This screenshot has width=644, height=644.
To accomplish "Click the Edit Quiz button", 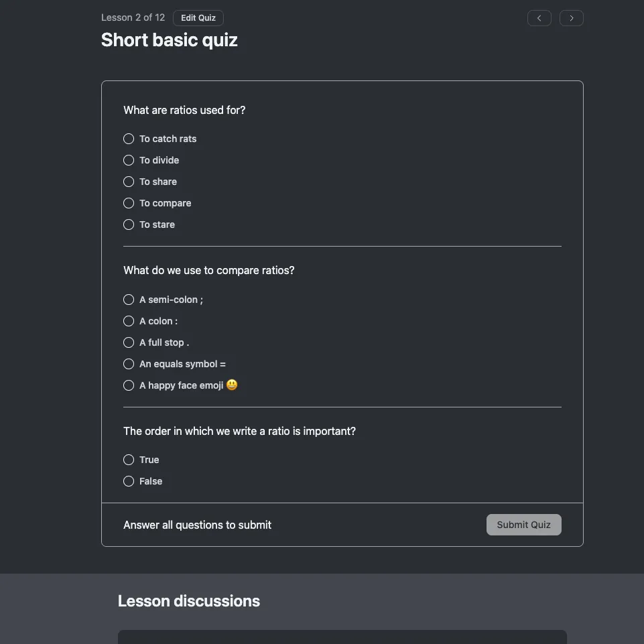I will (198, 18).
